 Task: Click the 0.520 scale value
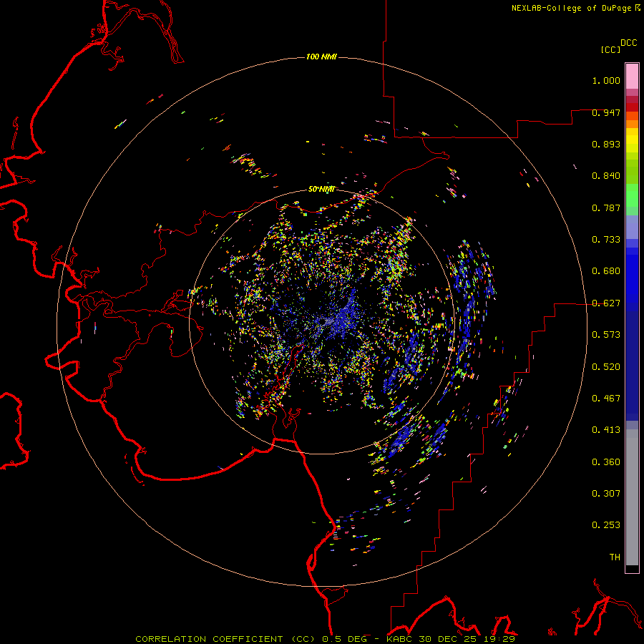(x=606, y=367)
